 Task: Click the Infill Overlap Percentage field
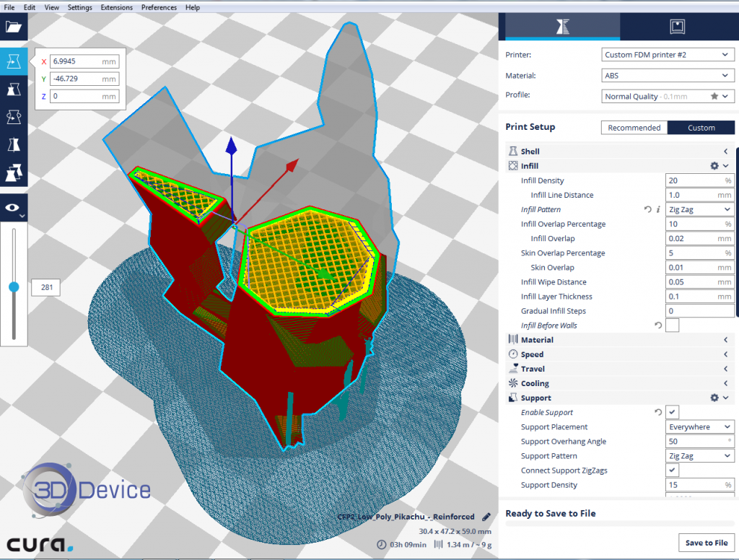pyautogui.click(x=699, y=224)
